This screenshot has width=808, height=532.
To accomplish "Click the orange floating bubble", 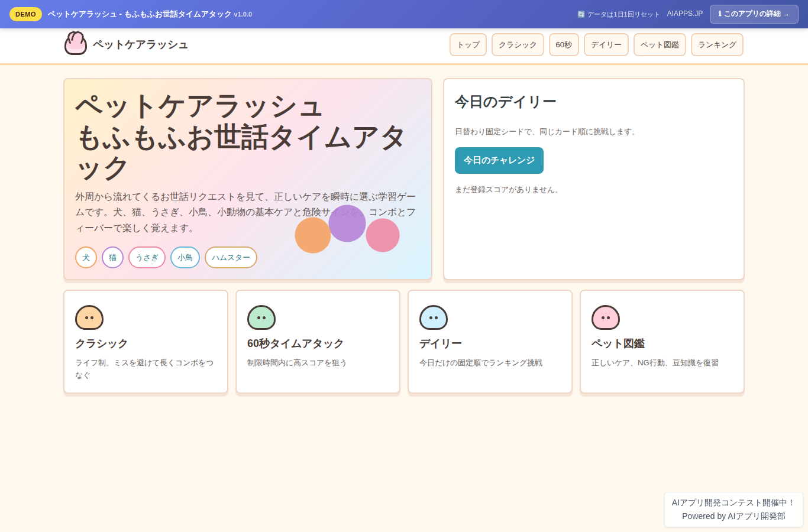I will click(313, 235).
